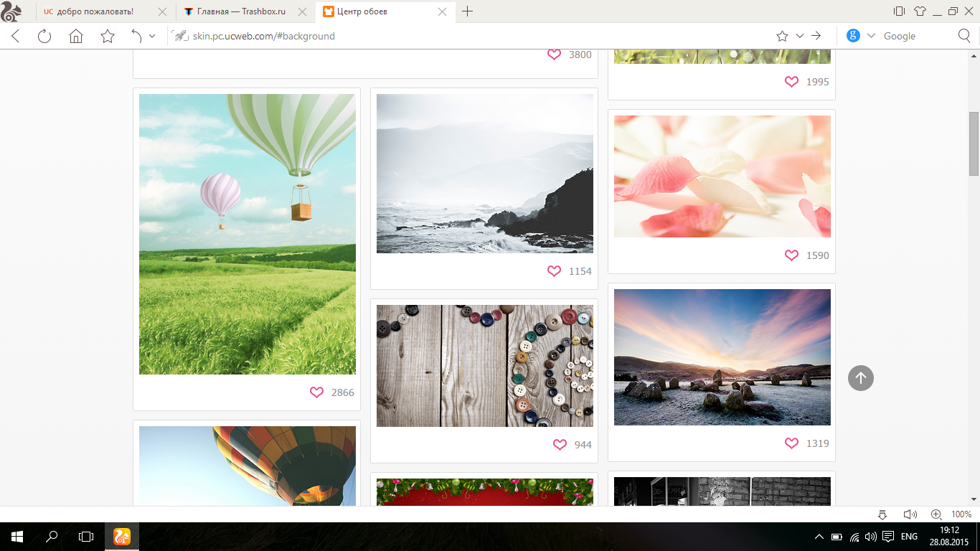Click the 100% zoom level in status bar
Image resolution: width=980 pixels, height=551 pixels.
click(961, 514)
